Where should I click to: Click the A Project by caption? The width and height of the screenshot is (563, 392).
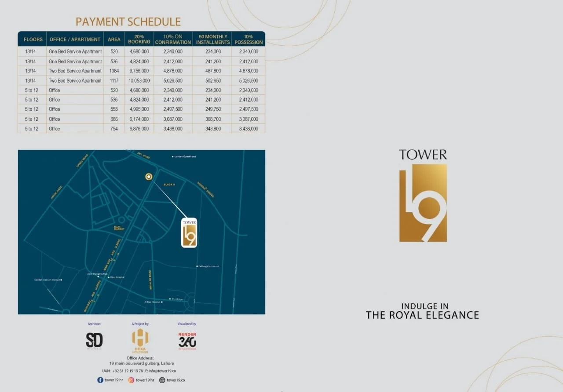click(140, 324)
